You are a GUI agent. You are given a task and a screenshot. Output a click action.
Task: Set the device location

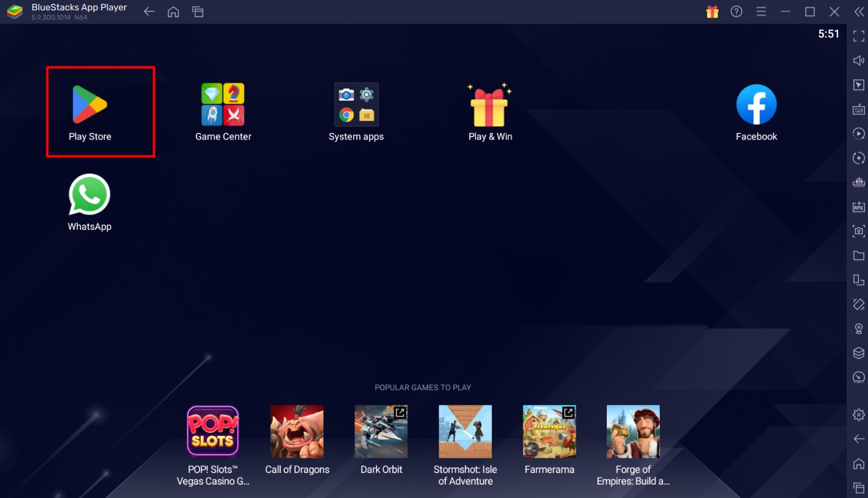coord(859,329)
